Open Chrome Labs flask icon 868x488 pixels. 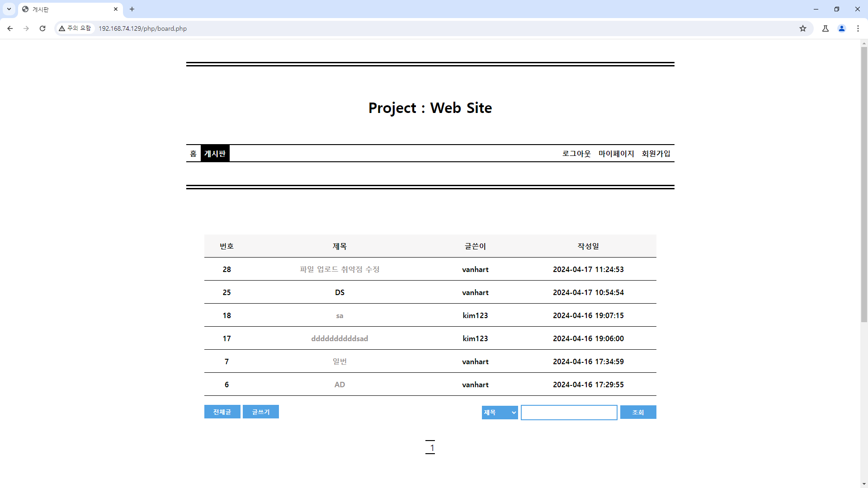826,28
